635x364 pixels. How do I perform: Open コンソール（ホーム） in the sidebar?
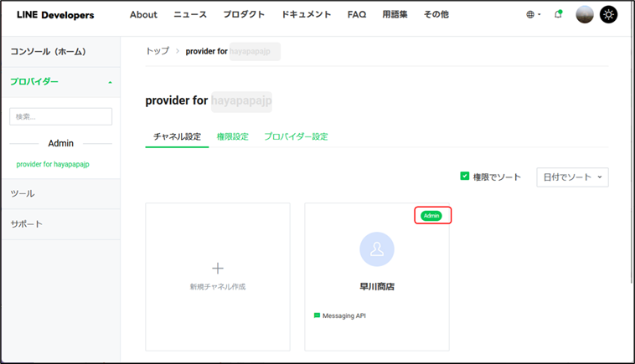pos(48,51)
